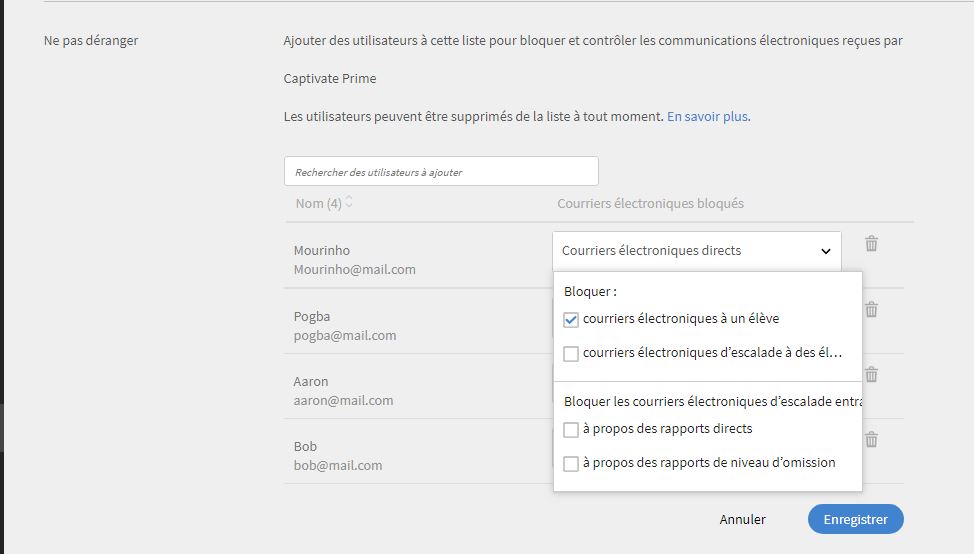This screenshot has height=554, width=974.
Task: Click the trash icon for Aaron
Action: 871,375
